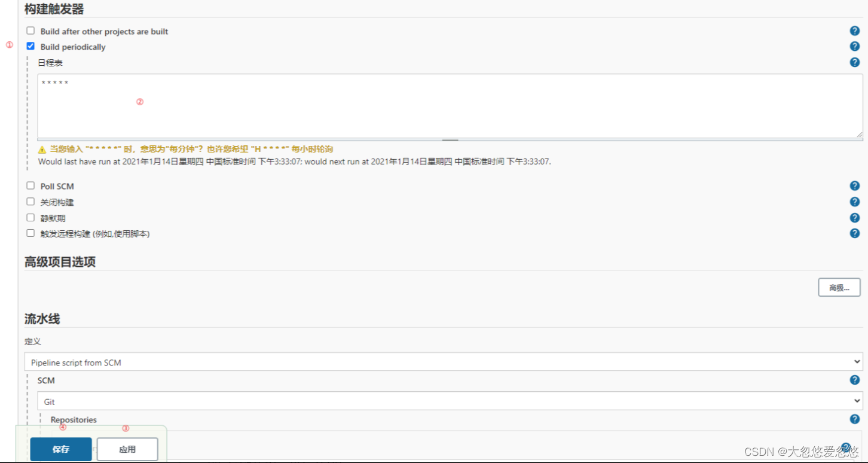Open help icon for Repositories
This screenshot has height=463, width=868.
(855, 419)
